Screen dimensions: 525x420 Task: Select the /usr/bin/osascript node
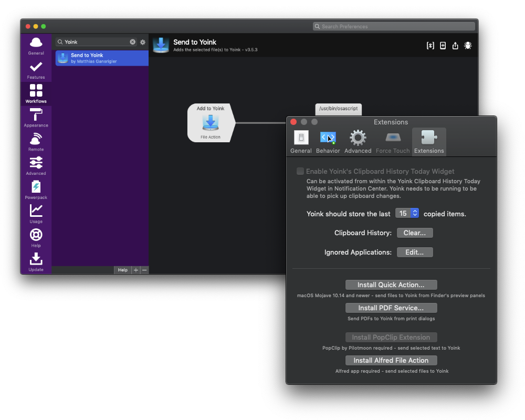[338, 109]
